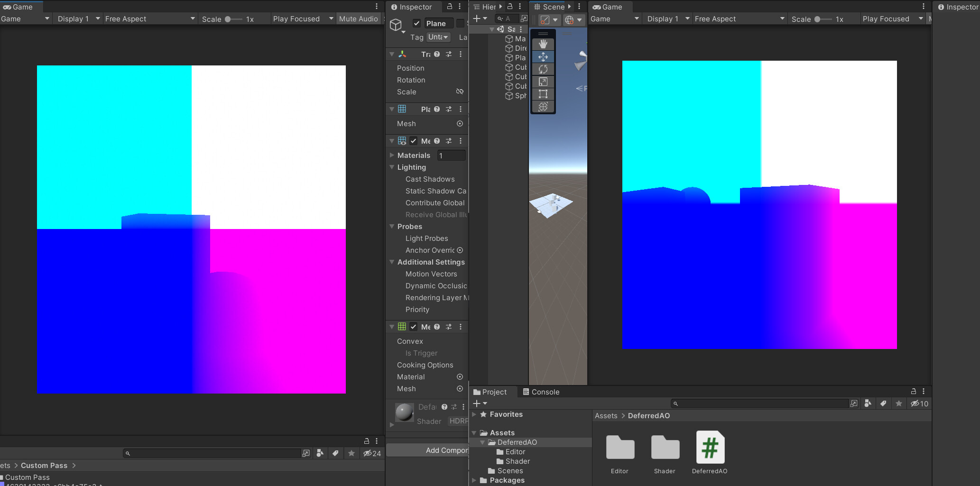
Task: Select the Scale tool
Action: click(543, 82)
